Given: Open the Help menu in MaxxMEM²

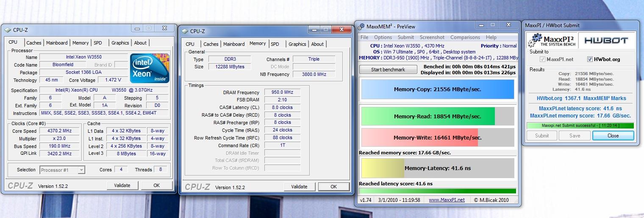Looking at the screenshot, I should (x=491, y=37).
